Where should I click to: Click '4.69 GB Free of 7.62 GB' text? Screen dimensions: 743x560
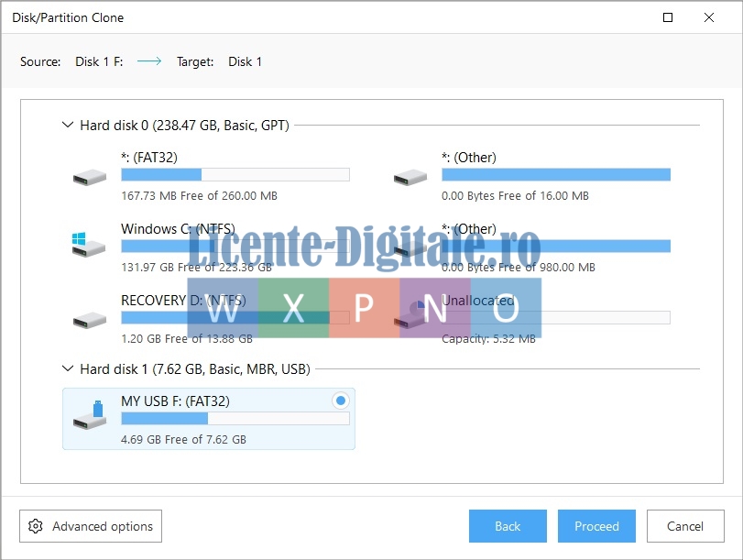183,439
